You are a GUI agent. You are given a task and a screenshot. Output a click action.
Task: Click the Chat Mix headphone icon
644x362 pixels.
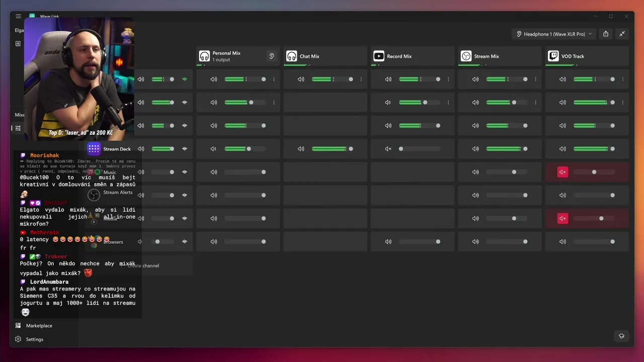tap(291, 56)
